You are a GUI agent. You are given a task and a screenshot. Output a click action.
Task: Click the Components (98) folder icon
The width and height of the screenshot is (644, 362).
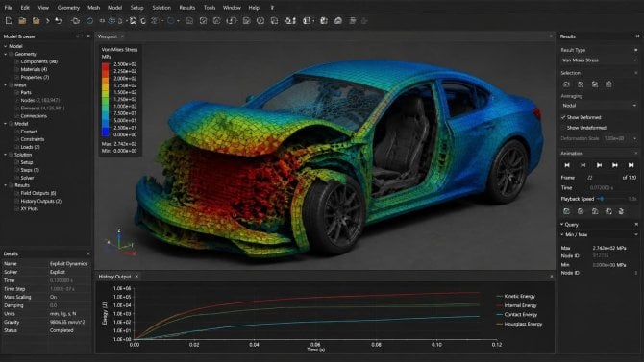17,61
